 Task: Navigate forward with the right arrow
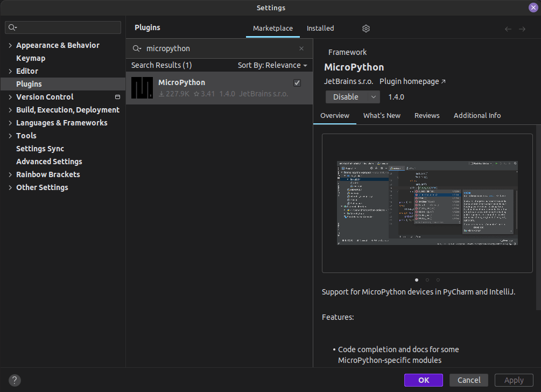click(522, 29)
